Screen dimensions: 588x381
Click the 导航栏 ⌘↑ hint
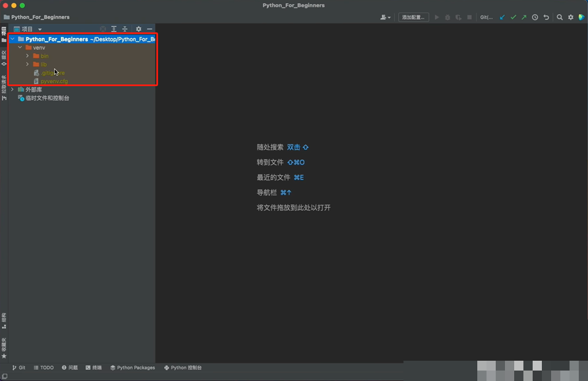pyautogui.click(x=274, y=192)
